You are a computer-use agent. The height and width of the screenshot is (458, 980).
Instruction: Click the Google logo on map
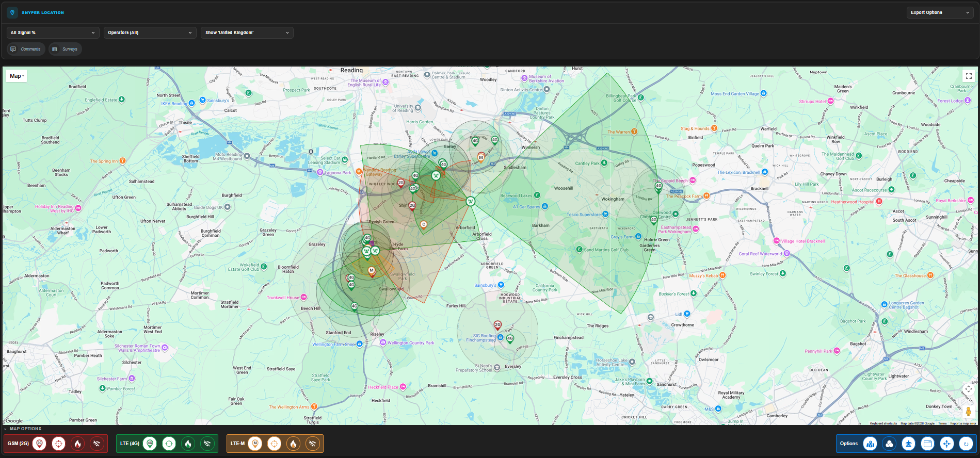(14, 421)
